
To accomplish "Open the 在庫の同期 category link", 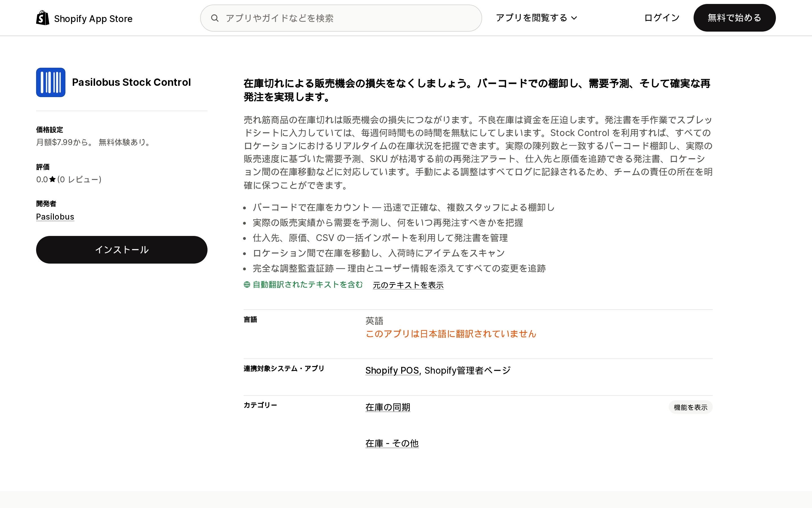I will click(x=388, y=407).
